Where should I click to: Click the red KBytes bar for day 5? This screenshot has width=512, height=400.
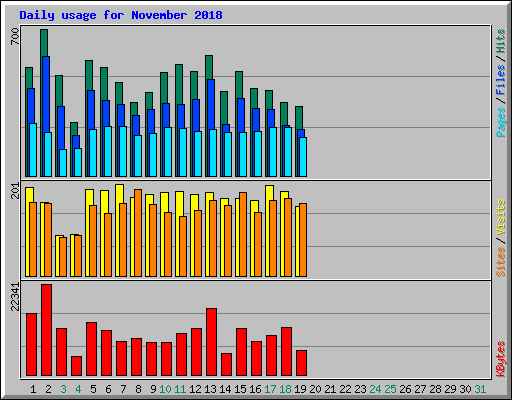[92, 349]
